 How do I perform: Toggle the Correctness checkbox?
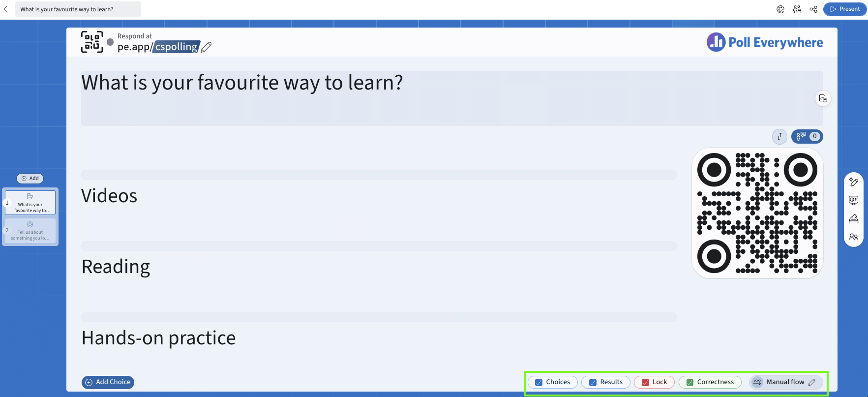pos(690,382)
